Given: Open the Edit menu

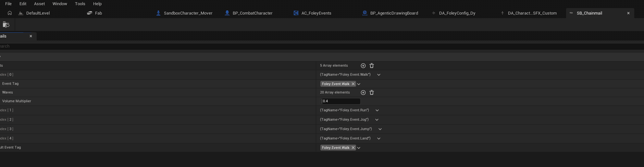Looking at the screenshot, I should 23,4.
